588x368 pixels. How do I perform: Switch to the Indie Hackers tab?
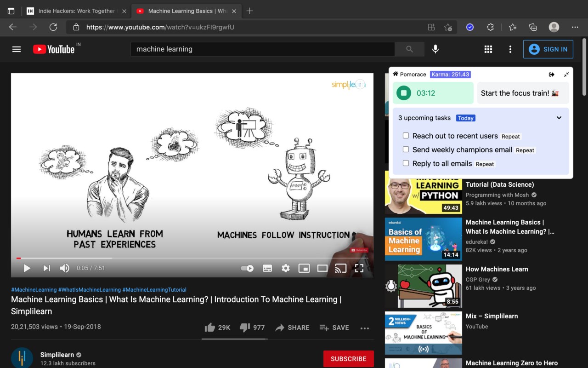point(76,11)
